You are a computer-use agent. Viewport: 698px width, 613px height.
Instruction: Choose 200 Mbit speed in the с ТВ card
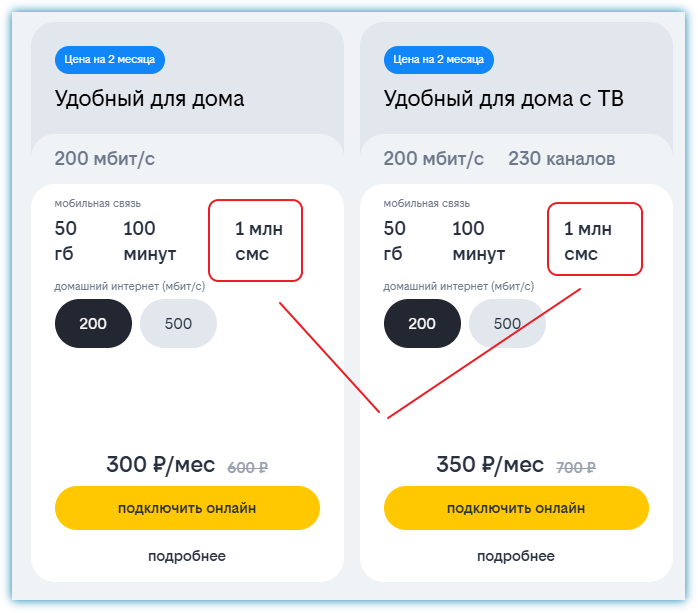coord(422,324)
